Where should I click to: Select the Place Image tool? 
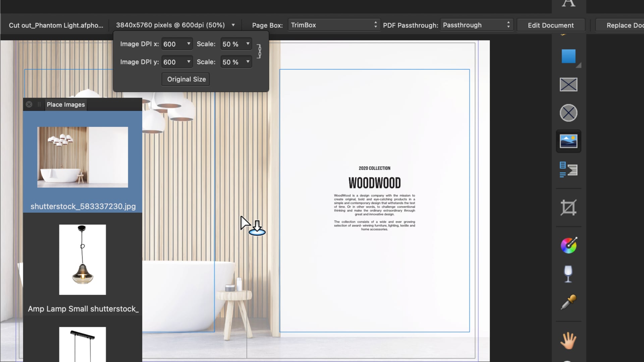tap(569, 141)
